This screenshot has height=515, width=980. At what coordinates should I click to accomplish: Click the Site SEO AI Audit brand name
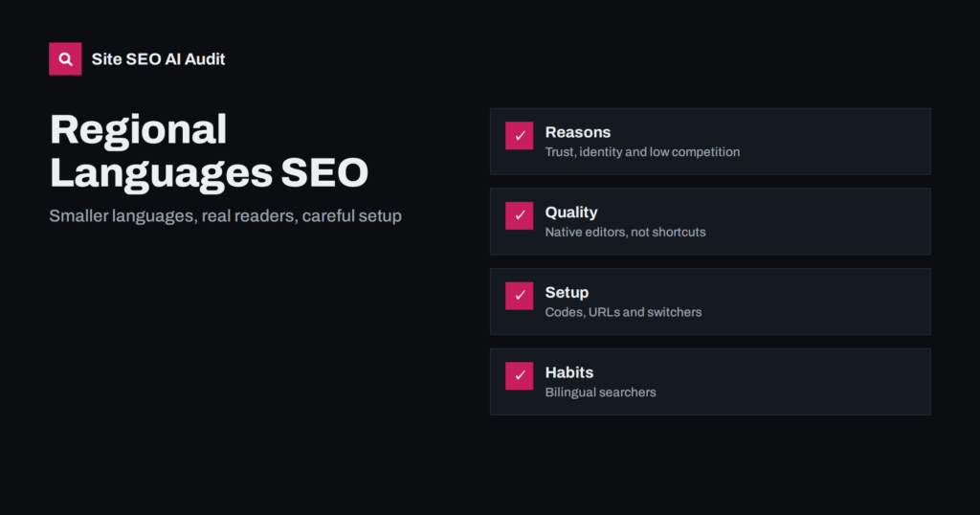[x=158, y=59]
